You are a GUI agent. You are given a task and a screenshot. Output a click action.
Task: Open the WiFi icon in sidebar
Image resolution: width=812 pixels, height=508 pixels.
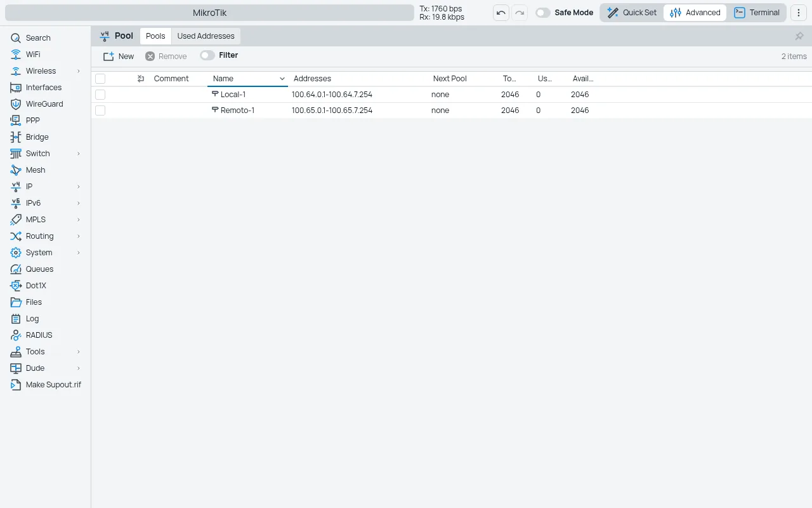(x=16, y=55)
